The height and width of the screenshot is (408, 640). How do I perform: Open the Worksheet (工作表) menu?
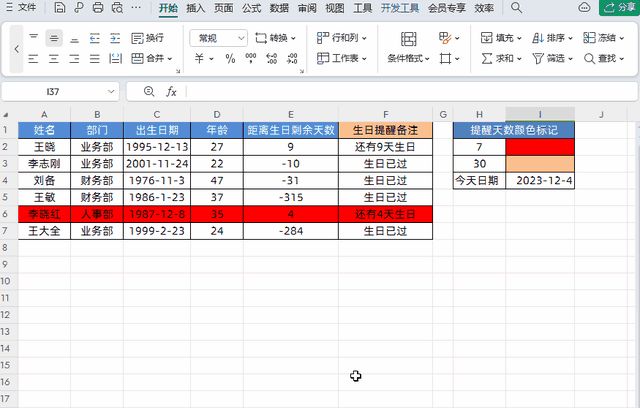point(342,59)
